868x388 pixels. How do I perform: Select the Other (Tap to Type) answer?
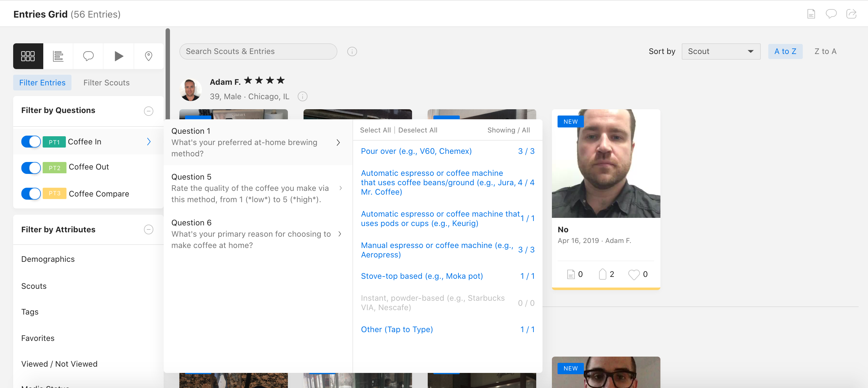447,329
